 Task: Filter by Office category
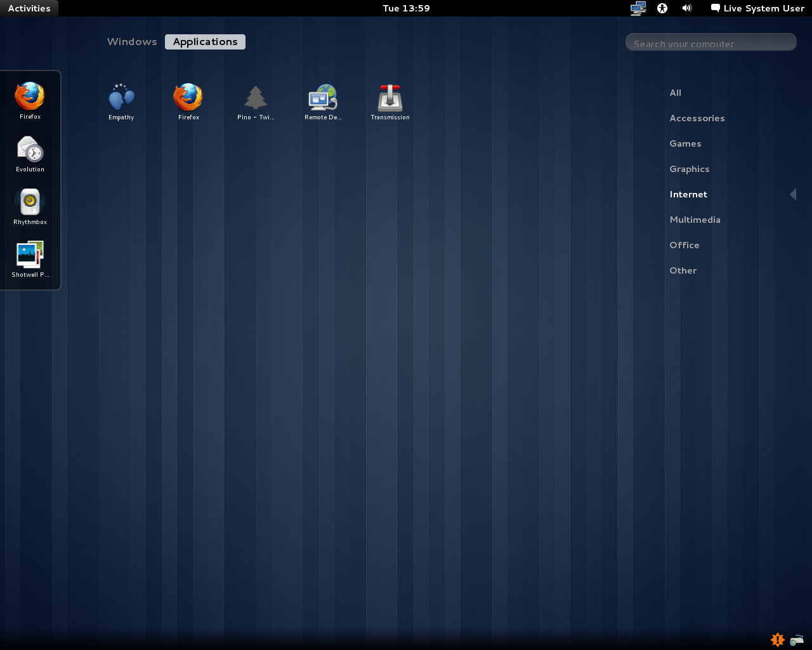click(684, 245)
